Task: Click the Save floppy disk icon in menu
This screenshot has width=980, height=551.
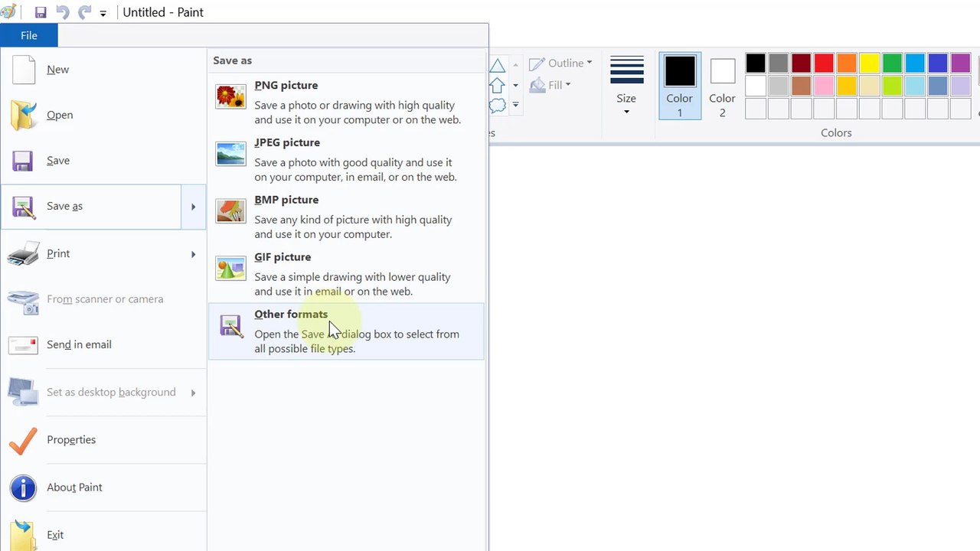Action: (23, 161)
